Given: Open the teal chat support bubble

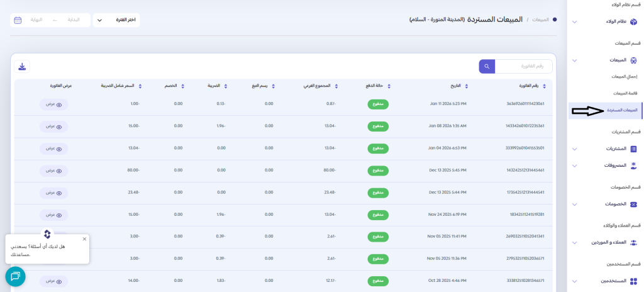Looking at the screenshot, I should 15,276.
